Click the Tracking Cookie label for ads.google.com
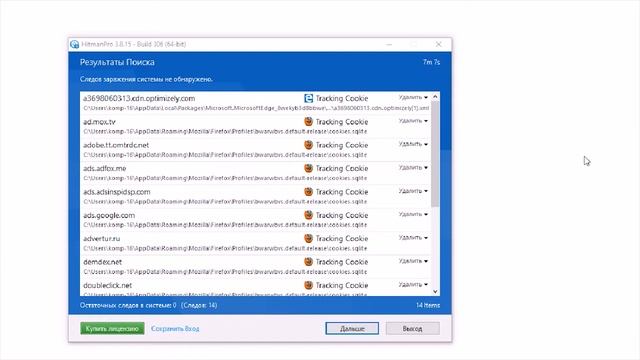Screen dimensions: 640x360 (342, 215)
